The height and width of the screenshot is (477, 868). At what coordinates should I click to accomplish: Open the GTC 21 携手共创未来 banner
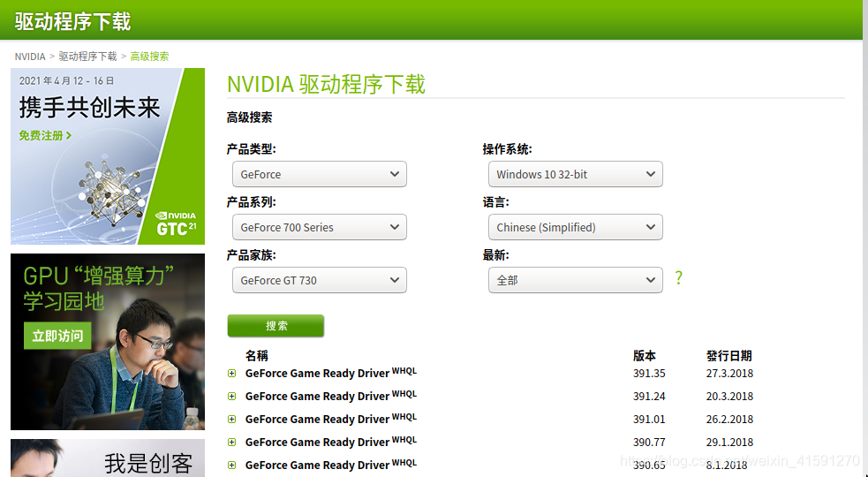pos(108,156)
